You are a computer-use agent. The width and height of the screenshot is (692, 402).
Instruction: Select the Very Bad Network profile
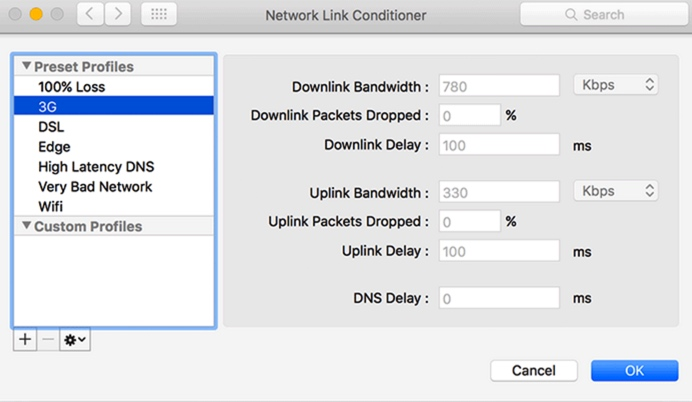point(114,187)
